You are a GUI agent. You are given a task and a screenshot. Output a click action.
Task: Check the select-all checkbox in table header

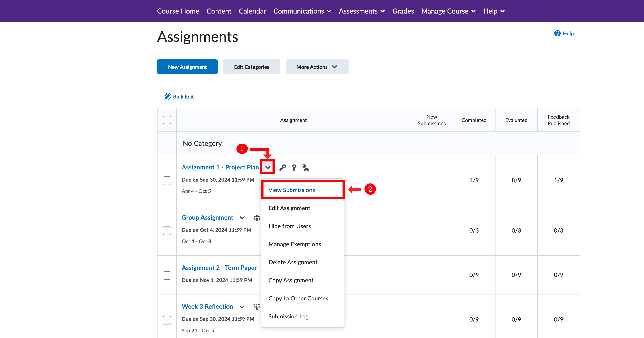tap(167, 120)
